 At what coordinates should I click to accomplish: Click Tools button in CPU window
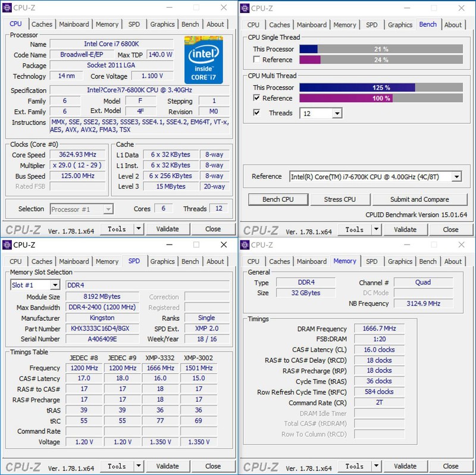[x=117, y=229]
